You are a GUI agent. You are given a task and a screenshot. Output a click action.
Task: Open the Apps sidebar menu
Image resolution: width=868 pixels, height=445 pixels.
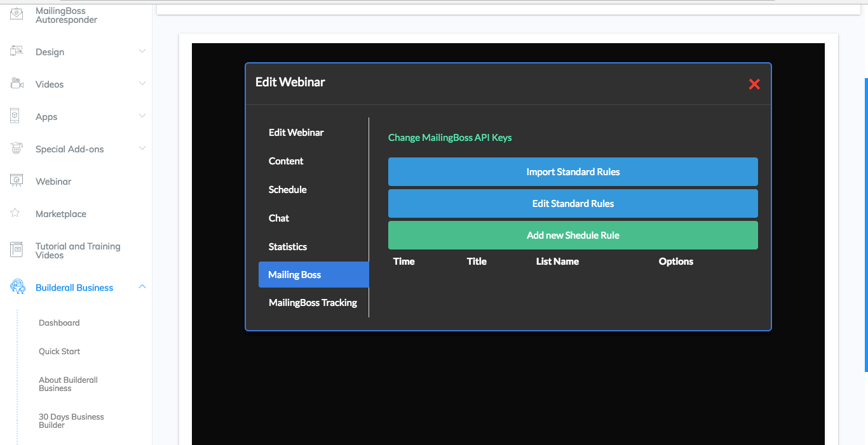[46, 117]
